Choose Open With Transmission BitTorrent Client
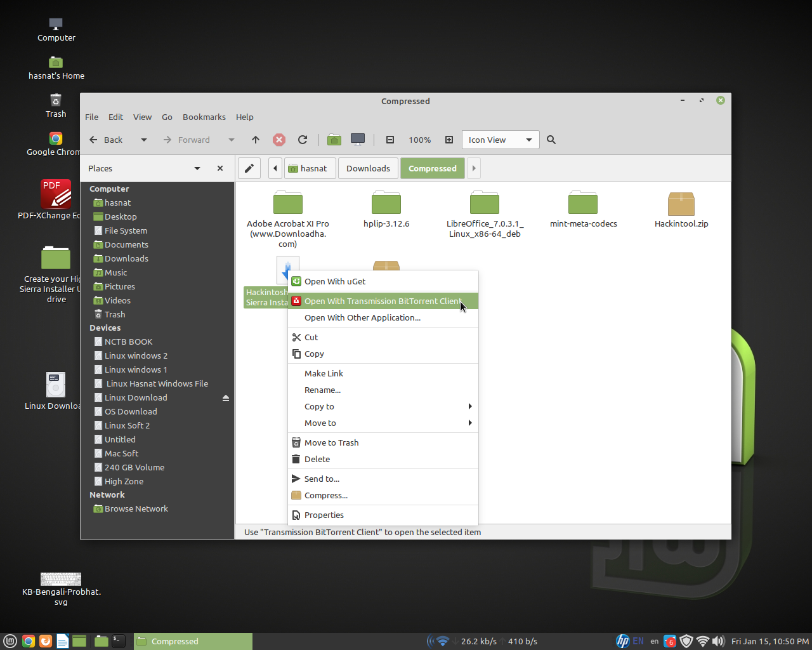Image resolution: width=812 pixels, height=650 pixels. tap(383, 301)
